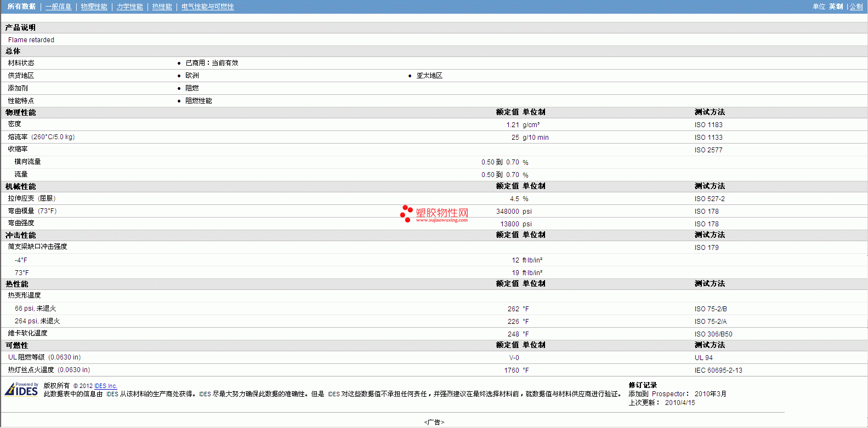Click the value 13800 psi
This screenshot has height=428, width=868.
click(516, 224)
